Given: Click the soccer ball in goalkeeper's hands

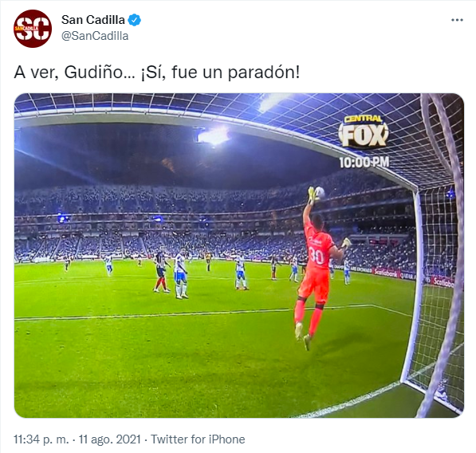Looking at the screenshot, I should [319, 192].
